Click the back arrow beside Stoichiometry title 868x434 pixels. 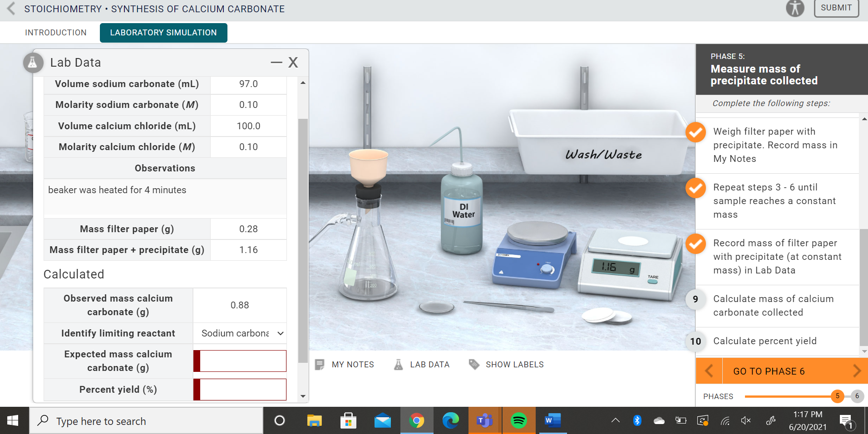pyautogui.click(x=10, y=8)
